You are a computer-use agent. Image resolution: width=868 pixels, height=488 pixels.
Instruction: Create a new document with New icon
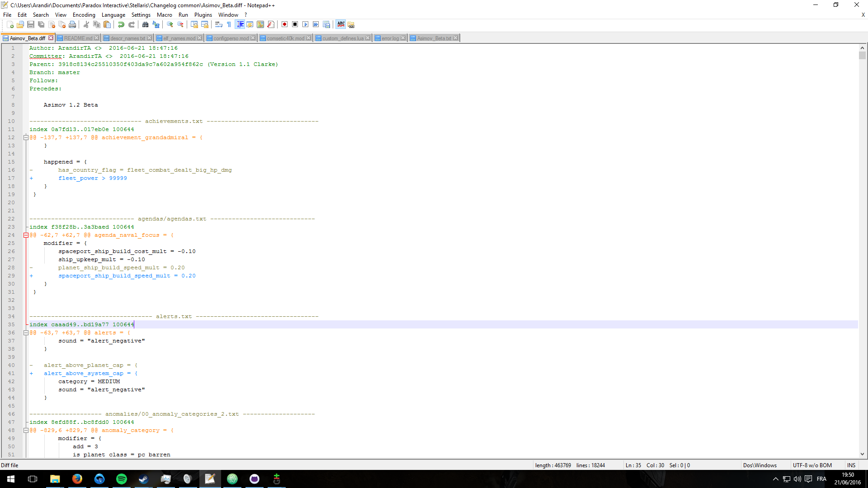pos(10,24)
